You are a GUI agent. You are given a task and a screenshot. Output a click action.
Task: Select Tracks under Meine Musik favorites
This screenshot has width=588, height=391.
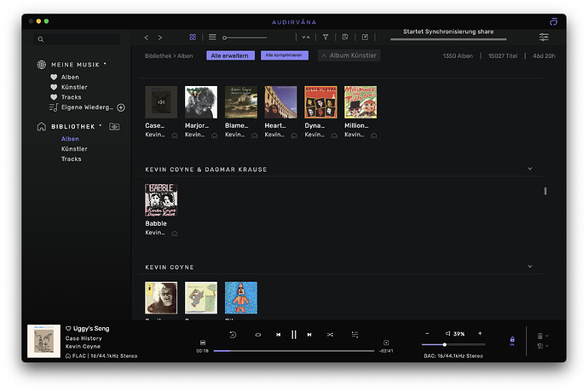coord(72,97)
